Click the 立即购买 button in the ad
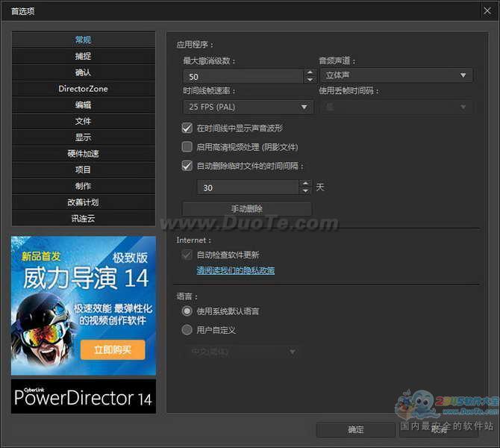Image resolution: width=500 pixels, height=448 pixels. 113,349
